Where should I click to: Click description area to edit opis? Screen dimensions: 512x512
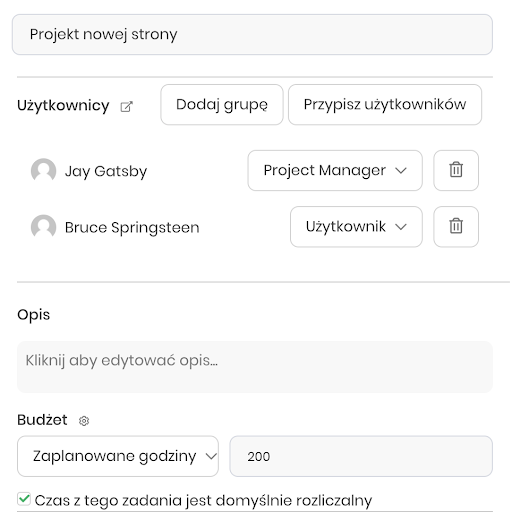click(x=255, y=367)
